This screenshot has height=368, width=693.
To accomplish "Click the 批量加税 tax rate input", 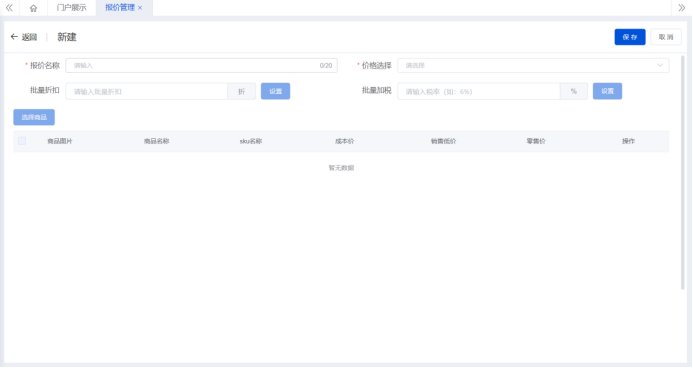I will [x=479, y=91].
